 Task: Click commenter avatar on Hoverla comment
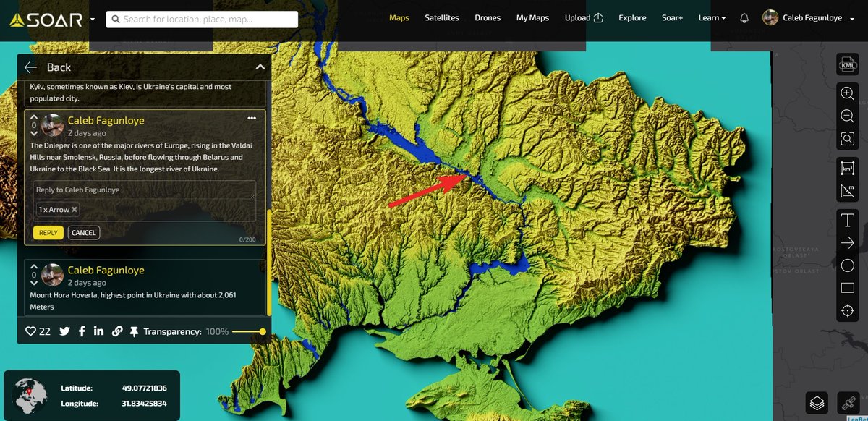point(52,276)
